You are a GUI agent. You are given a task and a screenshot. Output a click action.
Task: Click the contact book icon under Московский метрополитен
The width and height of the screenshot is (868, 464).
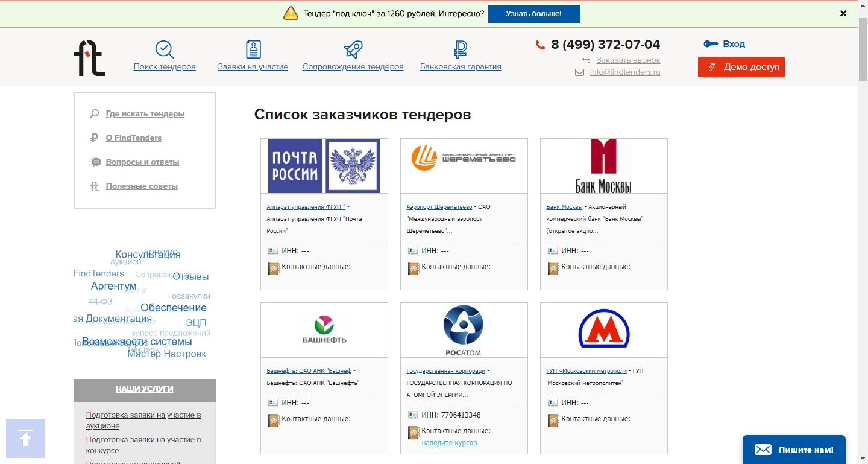(x=553, y=421)
